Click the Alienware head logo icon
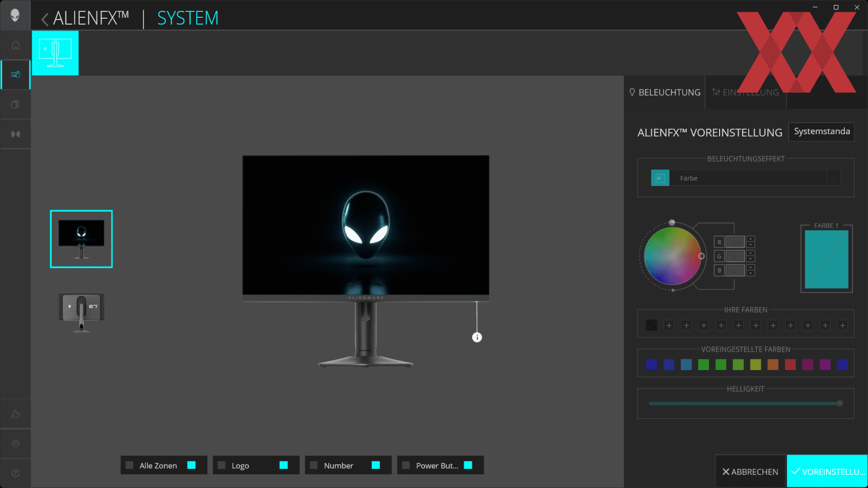Screen dimensions: 868x488 (15, 15)
